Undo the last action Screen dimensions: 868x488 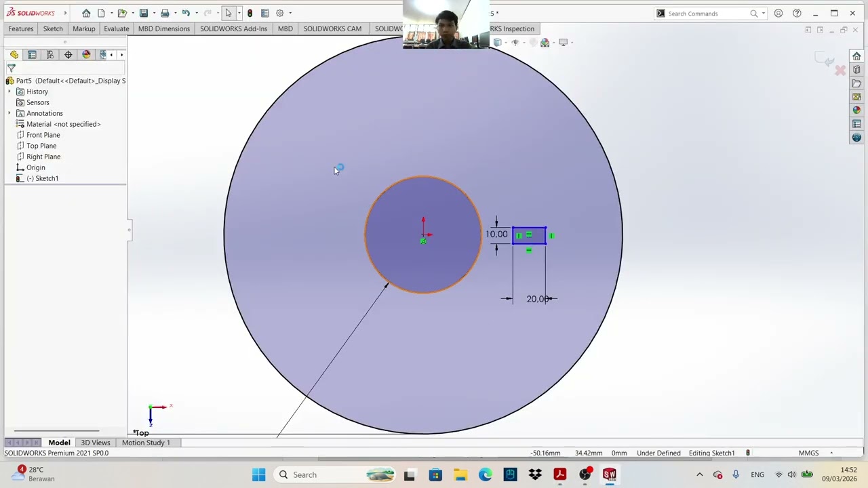click(185, 13)
